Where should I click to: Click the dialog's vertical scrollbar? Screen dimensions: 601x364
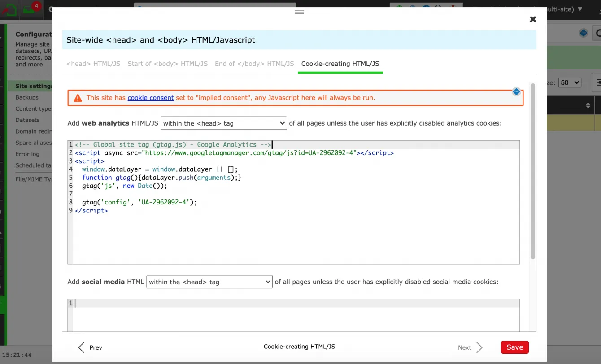click(533, 170)
